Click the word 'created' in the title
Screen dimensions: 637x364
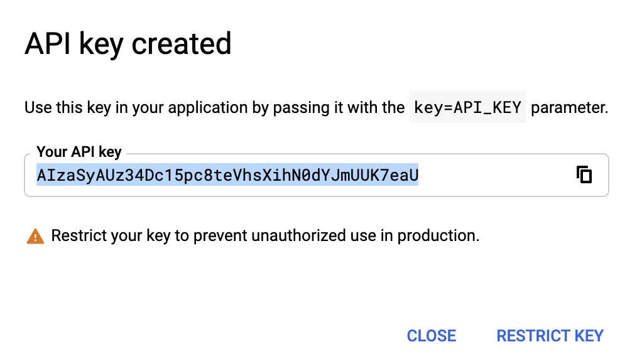pos(182,44)
